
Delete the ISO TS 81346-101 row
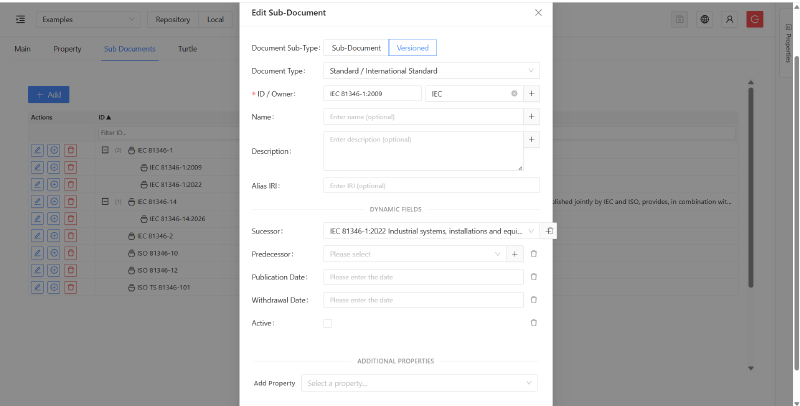pyautogui.click(x=70, y=287)
